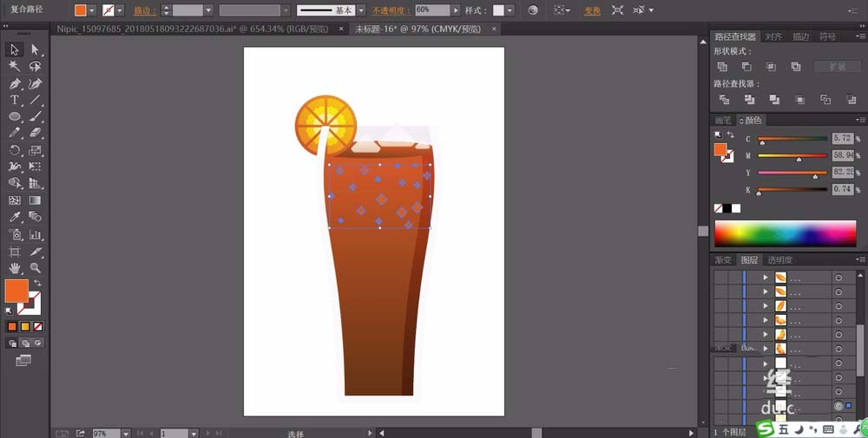Select the Eyedropper tool
The height and width of the screenshot is (438, 868).
pos(15,217)
